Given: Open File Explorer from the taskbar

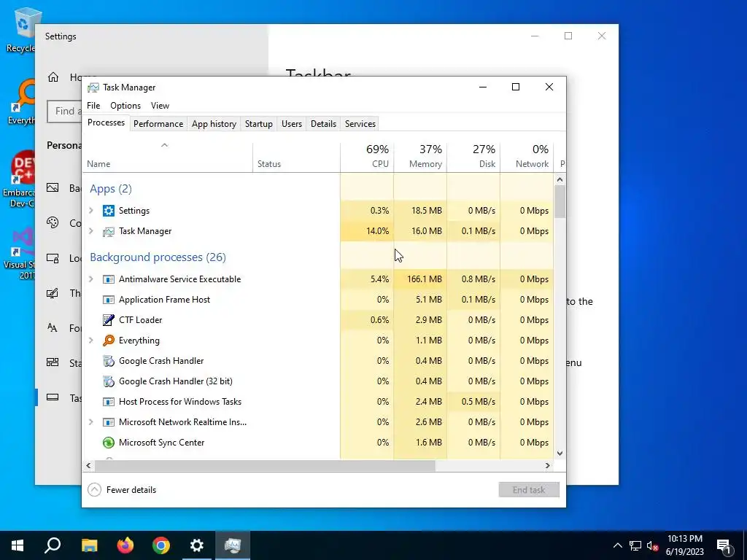Looking at the screenshot, I should click(x=89, y=545).
